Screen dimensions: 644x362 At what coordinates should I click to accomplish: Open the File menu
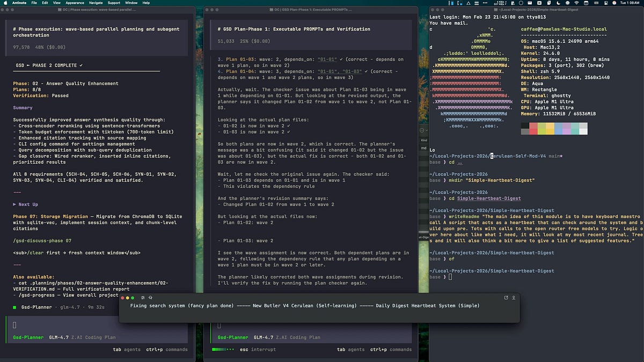(x=34, y=3)
